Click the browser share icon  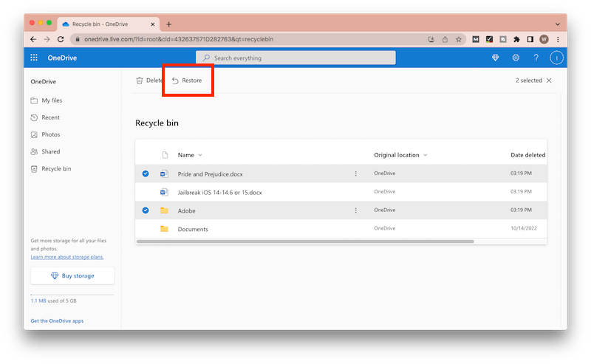point(445,39)
